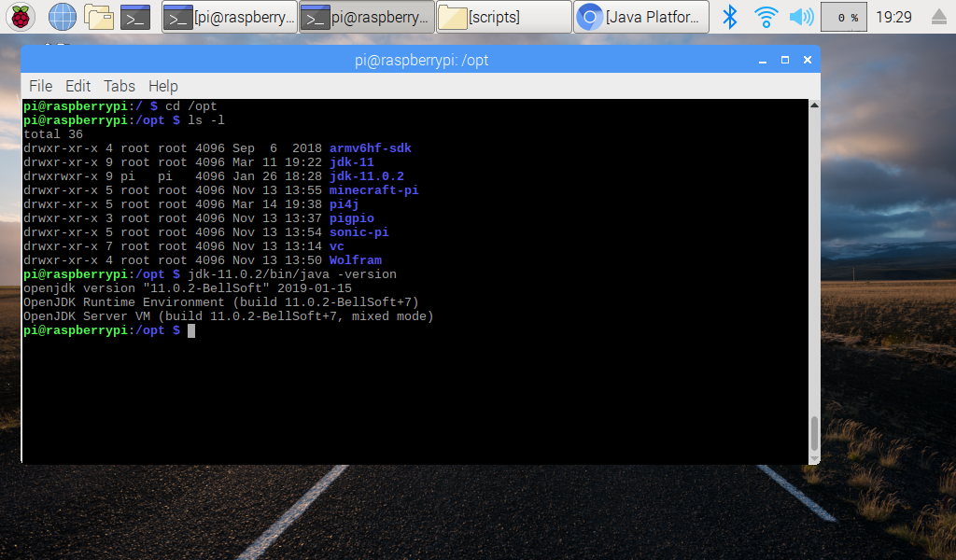Click the 'ls -l' command text
The width and height of the screenshot is (956, 560).
click(206, 120)
